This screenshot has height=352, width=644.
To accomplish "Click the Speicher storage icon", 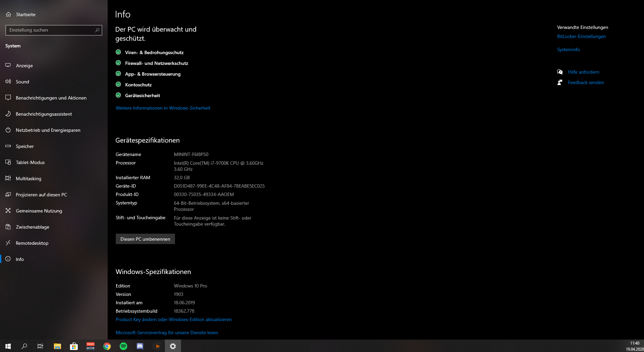I will [x=8, y=146].
